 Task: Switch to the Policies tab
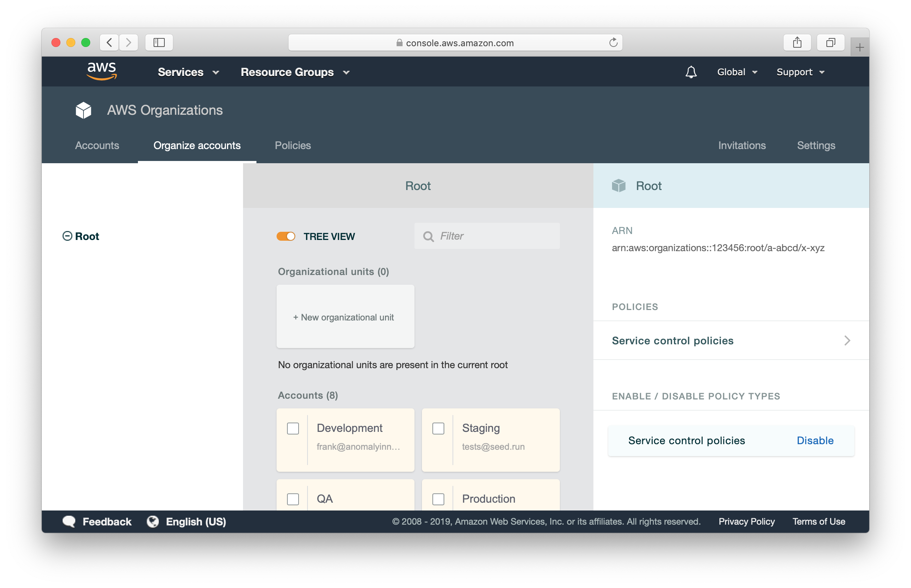(x=293, y=145)
